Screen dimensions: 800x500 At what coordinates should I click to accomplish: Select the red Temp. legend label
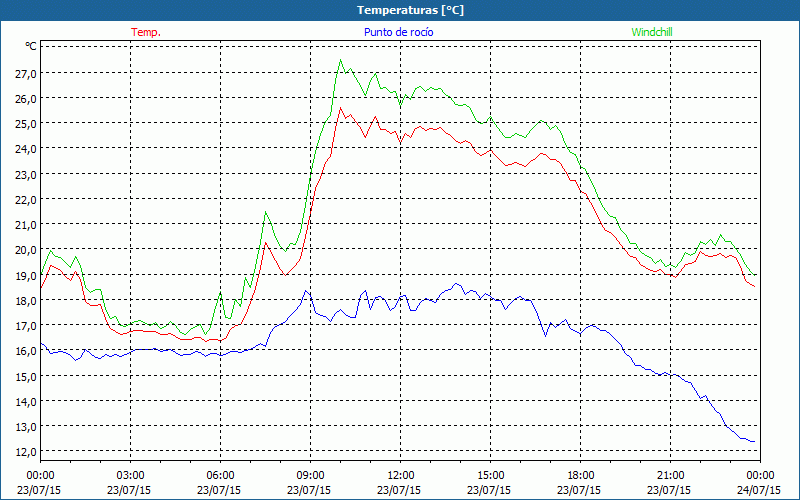click(146, 32)
